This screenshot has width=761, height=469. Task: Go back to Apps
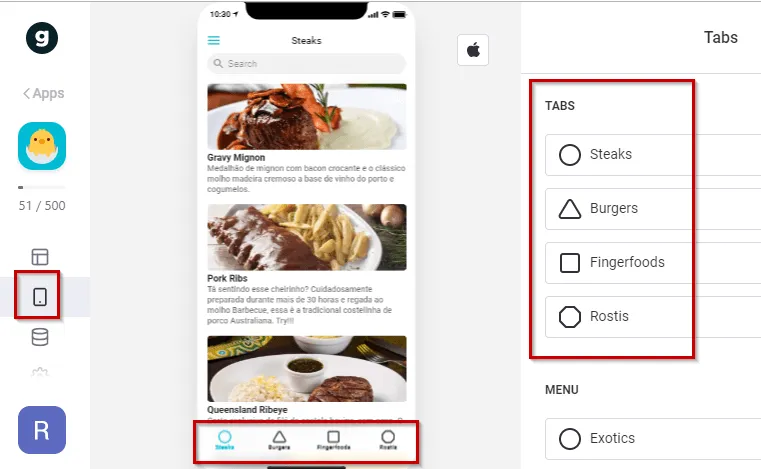[44, 93]
